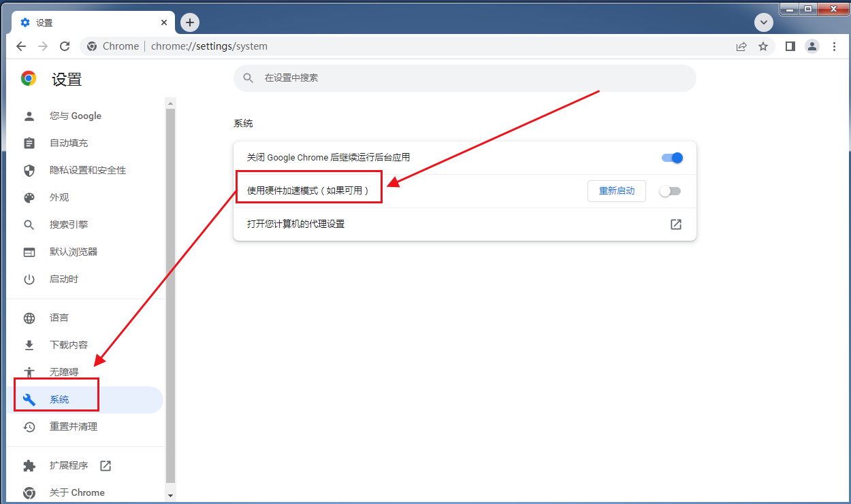
Task: Open the side panel icon
Action: pyautogui.click(x=790, y=46)
